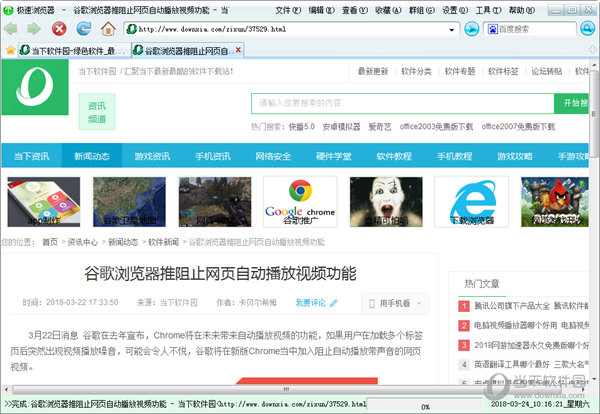
Task: Open the 论坛转贴 top link
Action: [547, 71]
